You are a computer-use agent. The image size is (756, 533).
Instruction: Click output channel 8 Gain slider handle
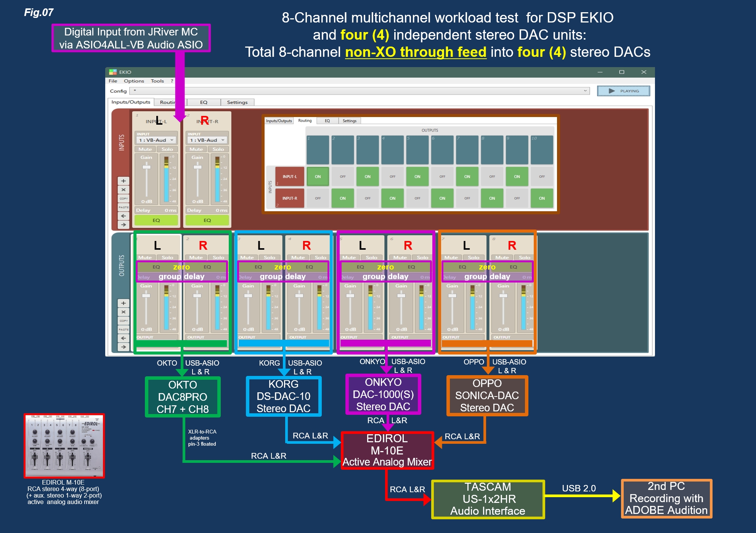(503, 295)
